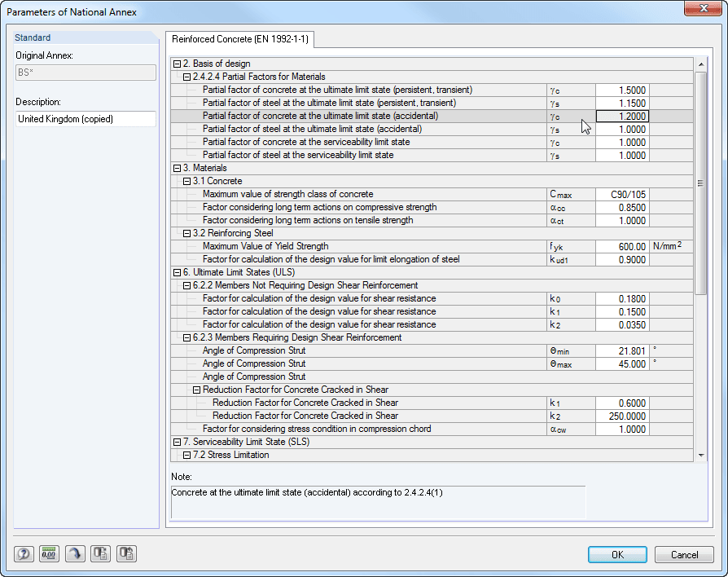728x577 pixels.
Task: Edit maximum yield strength value 600.00
Action: (622, 246)
